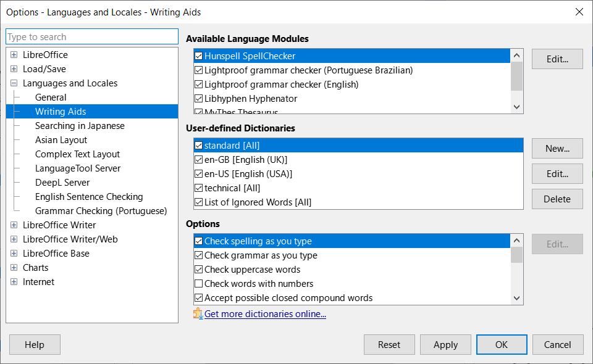This screenshot has height=364, width=593.
Task: Expand the LibreOffice Writer tree entry
Action: [14, 225]
